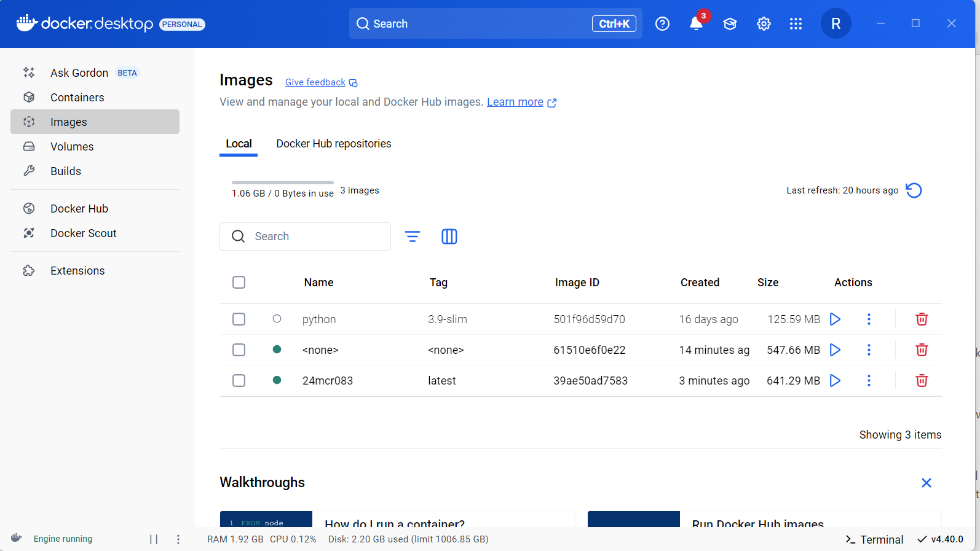980x551 pixels.
Task: Click the python image name
Action: [x=319, y=319]
